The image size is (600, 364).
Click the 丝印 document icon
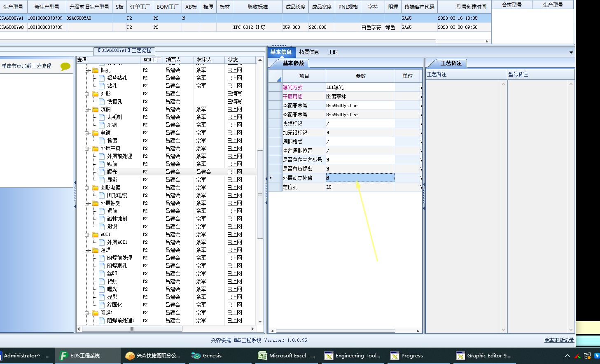click(102, 273)
